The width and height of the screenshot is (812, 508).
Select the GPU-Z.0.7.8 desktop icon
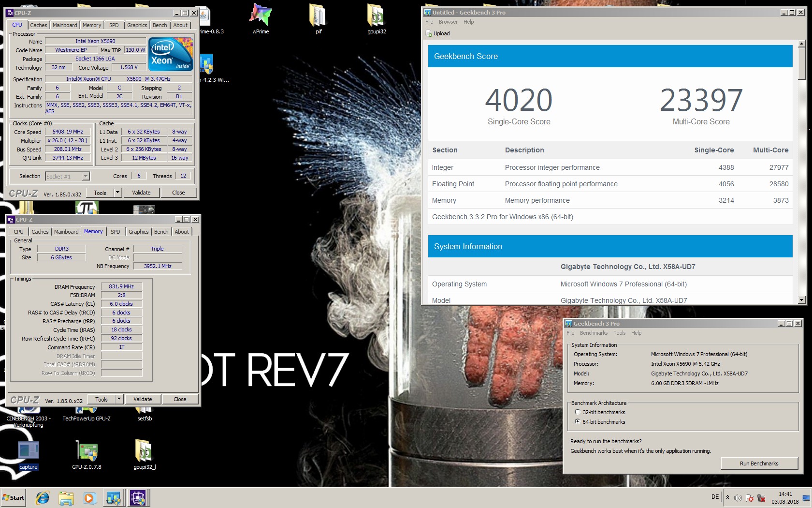coord(87,455)
